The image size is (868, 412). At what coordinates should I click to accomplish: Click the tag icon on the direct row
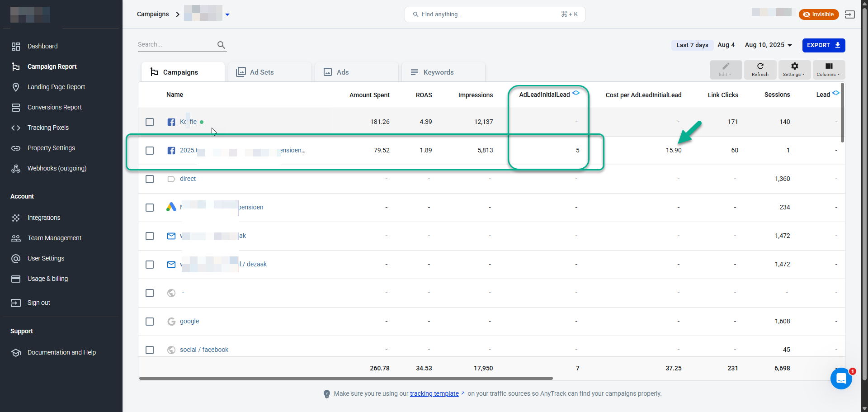click(171, 179)
